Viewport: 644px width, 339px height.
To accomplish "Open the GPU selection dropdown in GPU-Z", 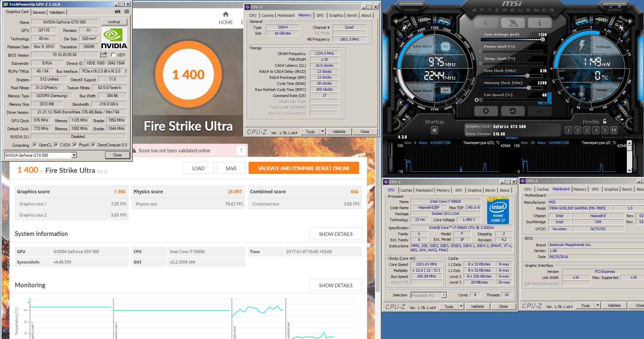I will coord(74,155).
